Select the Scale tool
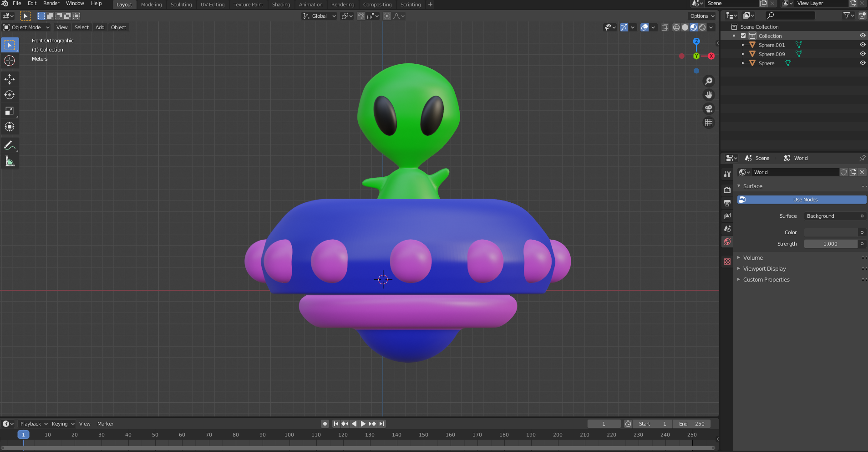868x452 pixels. tap(10, 111)
